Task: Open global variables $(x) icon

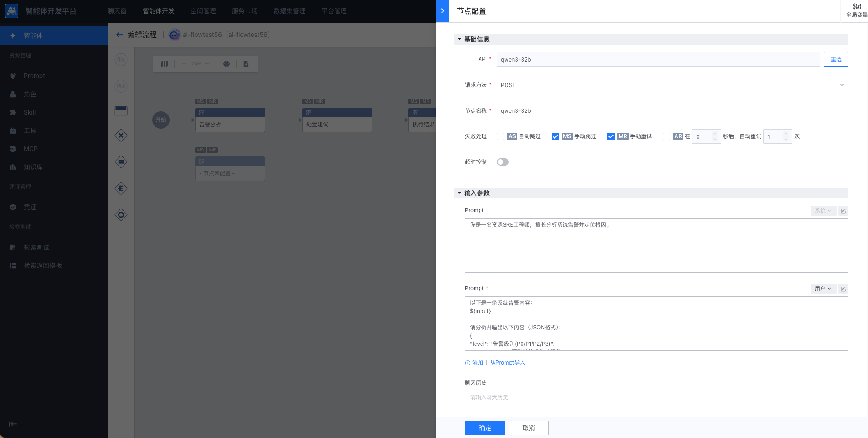Action: pos(857,6)
